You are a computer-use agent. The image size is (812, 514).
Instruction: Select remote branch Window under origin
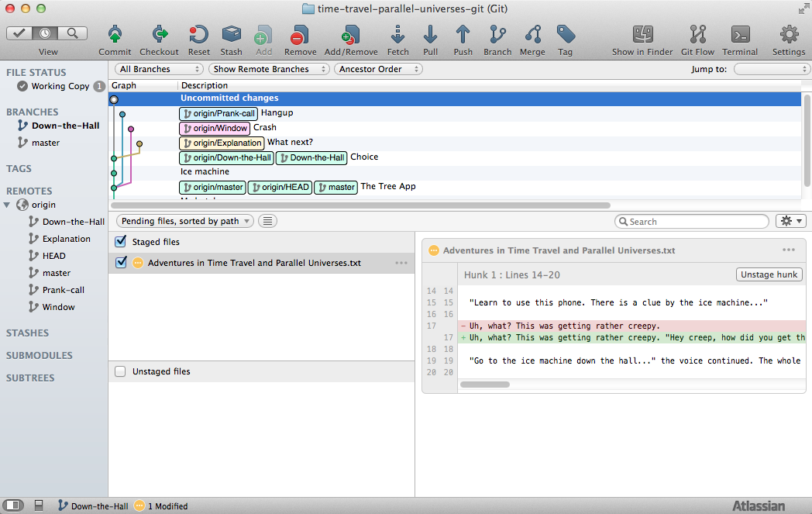[x=59, y=307]
